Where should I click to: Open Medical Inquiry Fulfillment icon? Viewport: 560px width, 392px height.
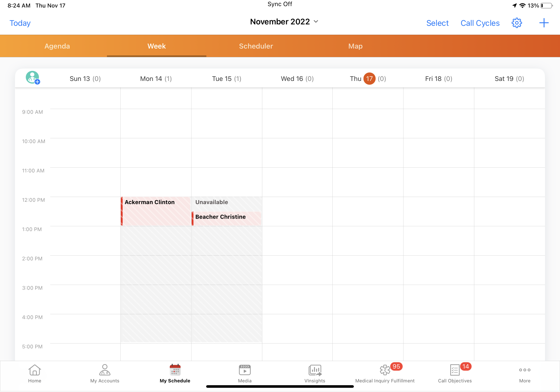coord(385,373)
